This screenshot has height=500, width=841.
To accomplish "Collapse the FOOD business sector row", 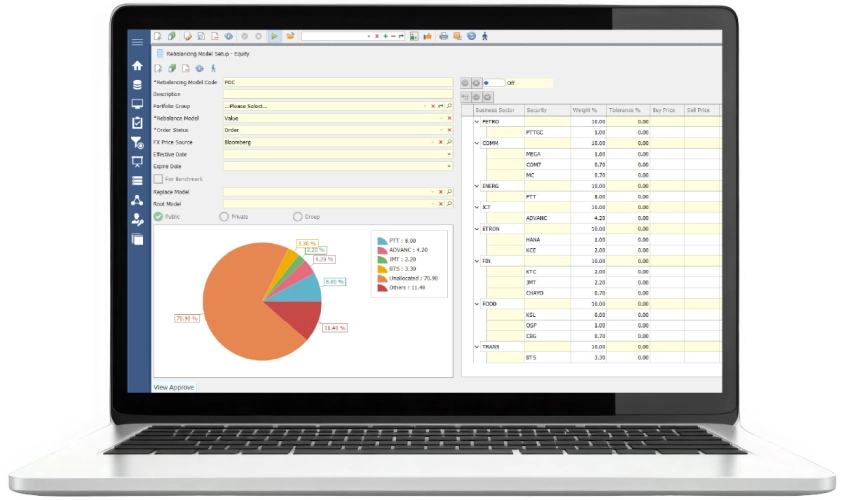I will [477, 302].
